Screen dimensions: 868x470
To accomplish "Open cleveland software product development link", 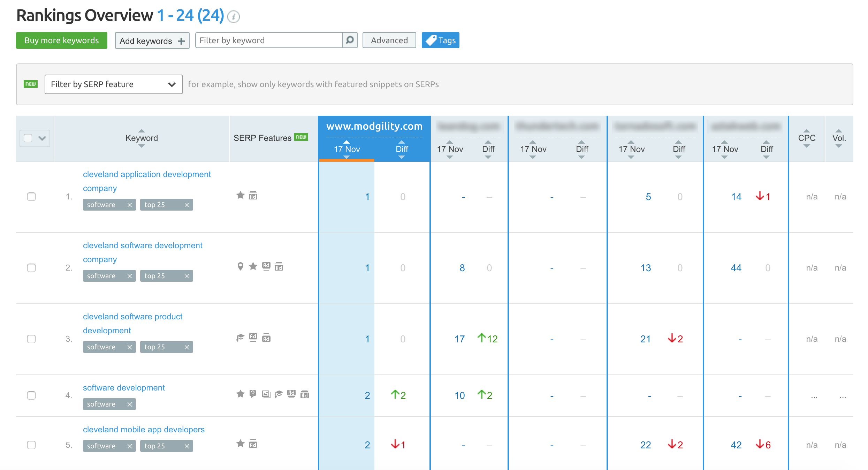I will point(132,324).
